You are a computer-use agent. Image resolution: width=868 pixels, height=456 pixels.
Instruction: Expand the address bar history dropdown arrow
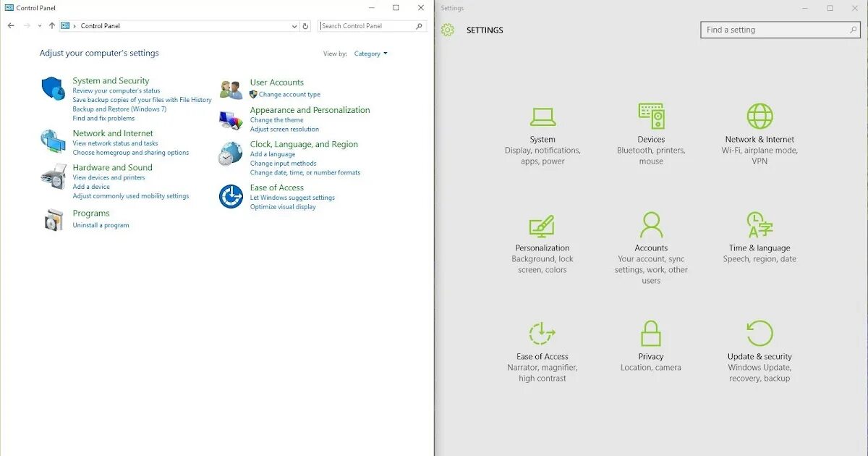tap(294, 26)
